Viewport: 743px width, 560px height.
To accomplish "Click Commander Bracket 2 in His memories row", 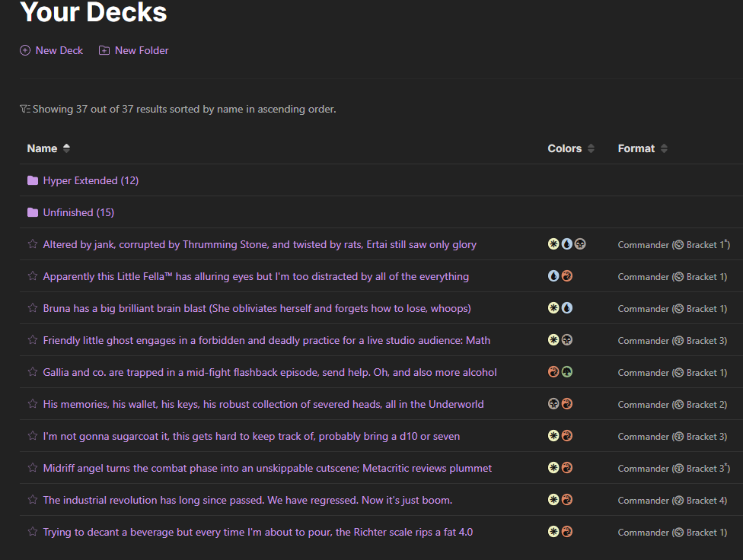I will [672, 405].
